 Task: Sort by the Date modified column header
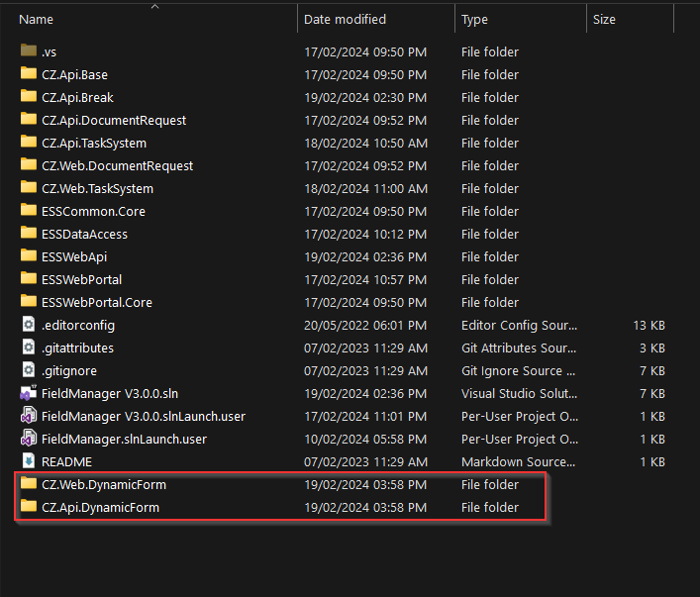pyautogui.click(x=345, y=20)
